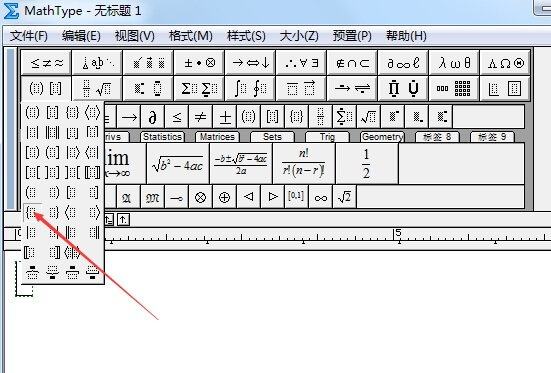
Task: Open the relational symbols palette (≤≠≈)
Action: (x=46, y=63)
